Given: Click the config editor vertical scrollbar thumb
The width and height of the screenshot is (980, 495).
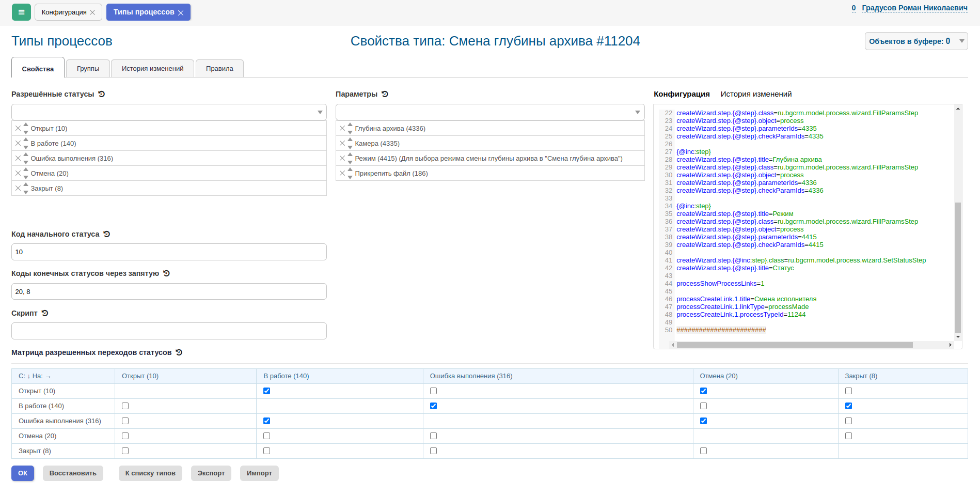Looking at the screenshot, I should click(958, 267).
